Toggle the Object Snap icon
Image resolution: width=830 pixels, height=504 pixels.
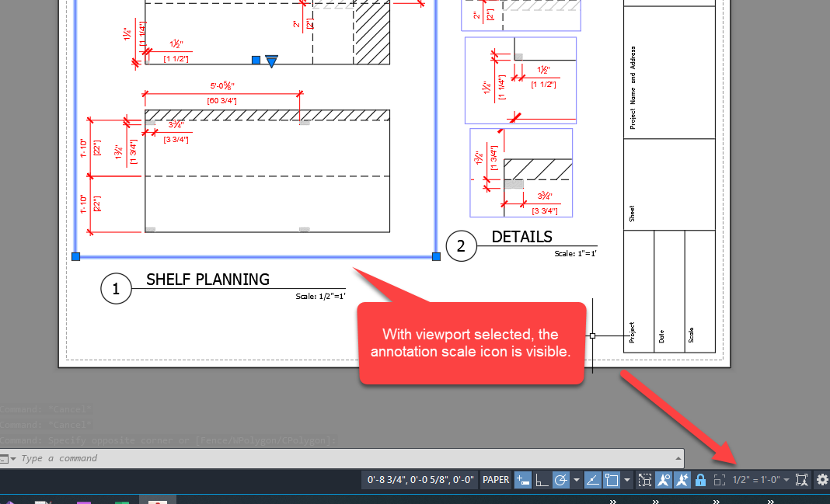coord(610,480)
